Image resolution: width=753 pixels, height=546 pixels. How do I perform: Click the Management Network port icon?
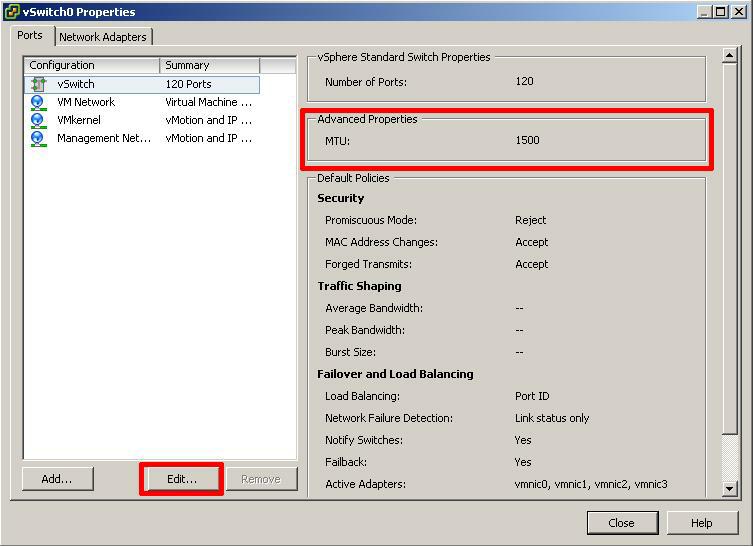[38, 138]
